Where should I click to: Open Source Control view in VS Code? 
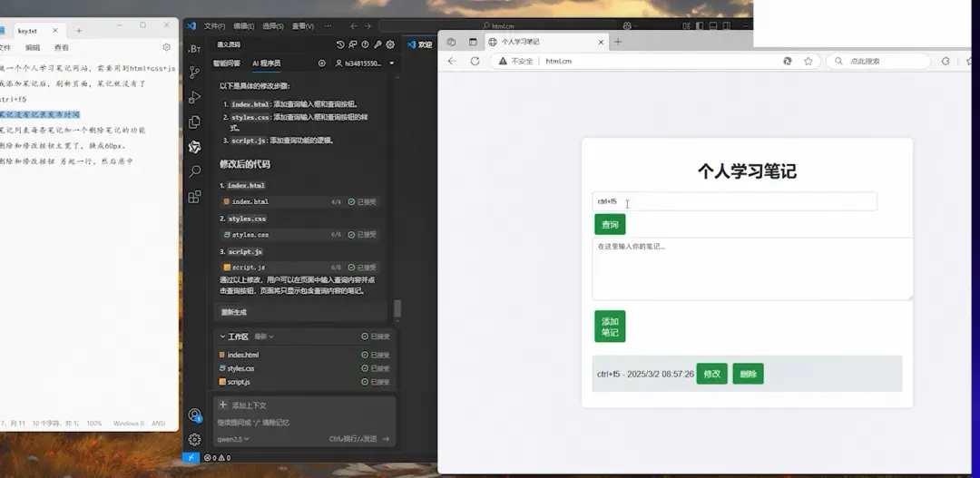(x=194, y=73)
